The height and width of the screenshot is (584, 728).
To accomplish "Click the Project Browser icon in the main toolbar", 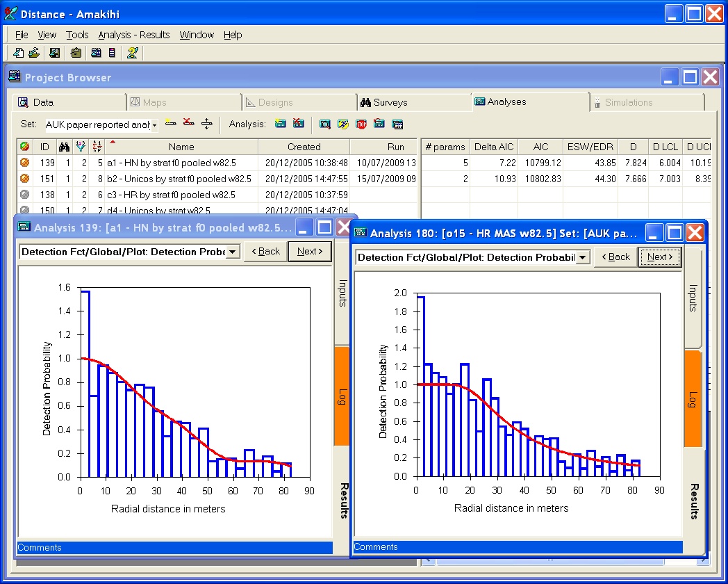I will click(x=96, y=53).
